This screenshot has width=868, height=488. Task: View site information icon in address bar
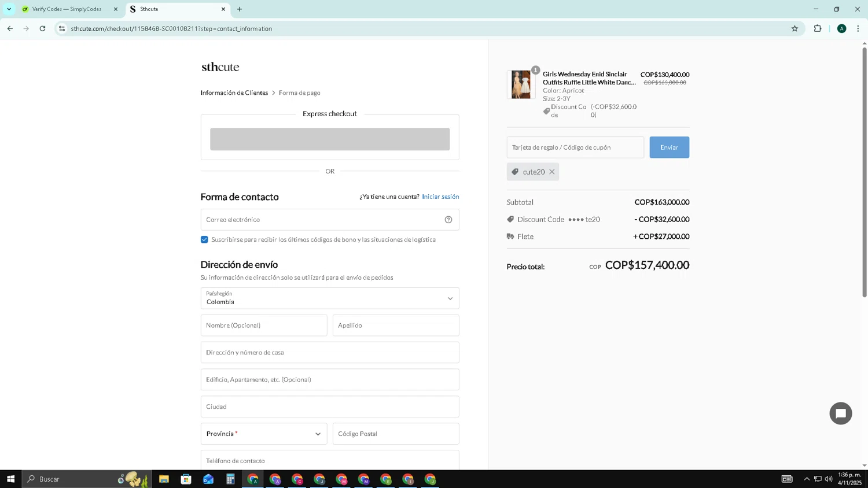62,28
